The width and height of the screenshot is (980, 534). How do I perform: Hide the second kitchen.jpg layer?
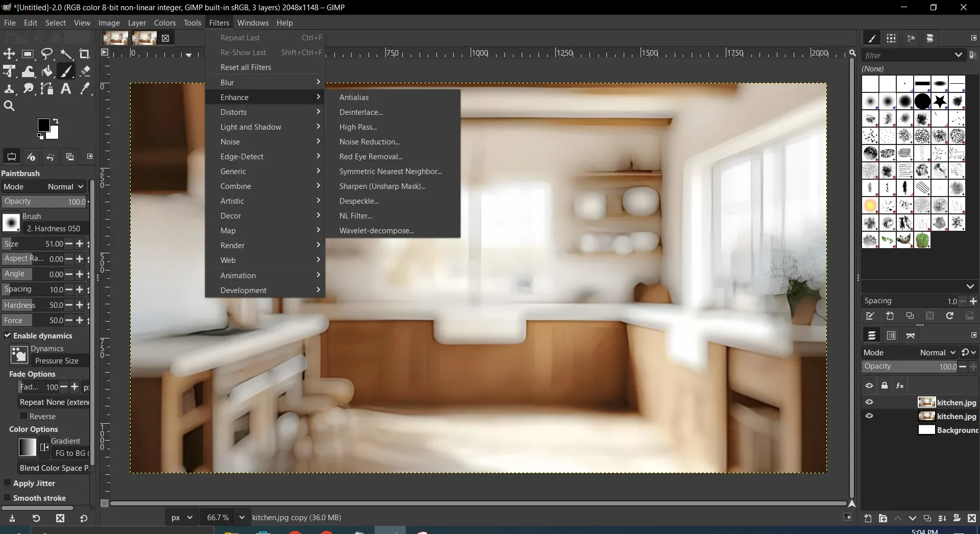[x=869, y=416]
